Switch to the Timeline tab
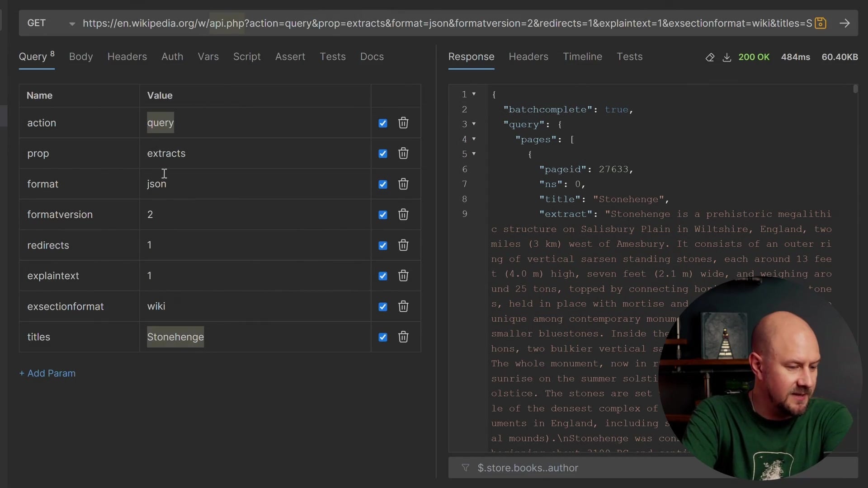This screenshot has height=488, width=868. [x=582, y=56]
